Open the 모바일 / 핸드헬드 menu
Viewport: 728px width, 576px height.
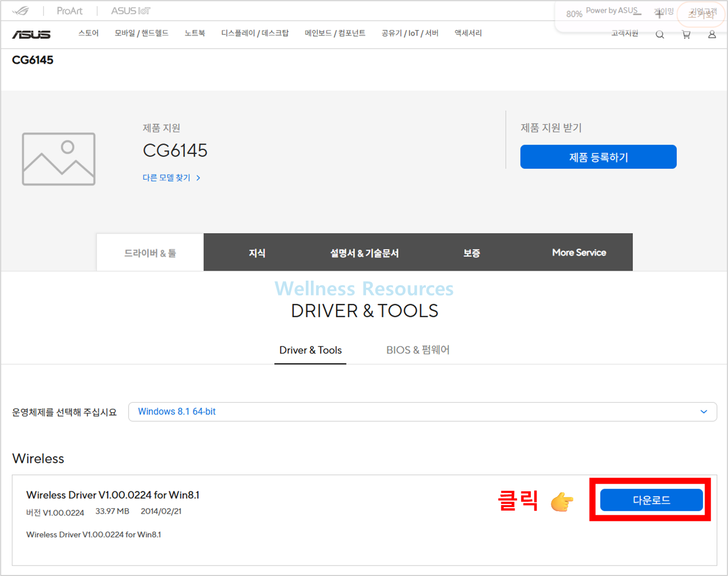(141, 33)
